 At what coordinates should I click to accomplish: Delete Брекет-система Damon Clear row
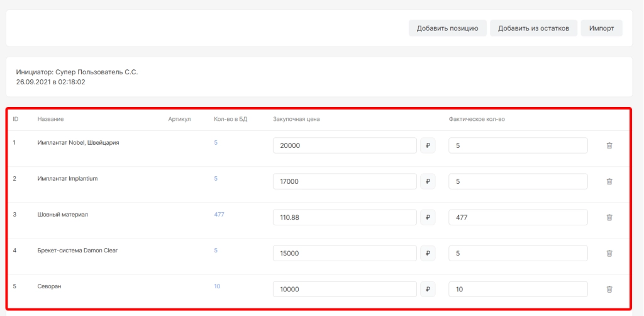(609, 253)
